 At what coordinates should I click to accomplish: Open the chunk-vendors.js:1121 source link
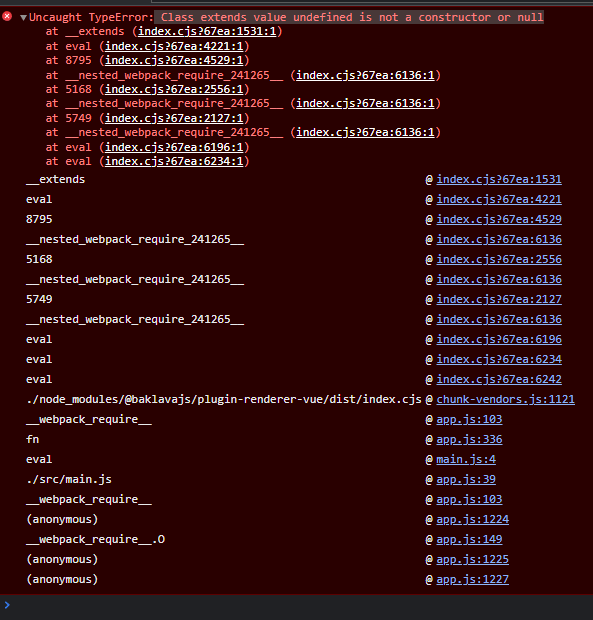click(506, 399)
